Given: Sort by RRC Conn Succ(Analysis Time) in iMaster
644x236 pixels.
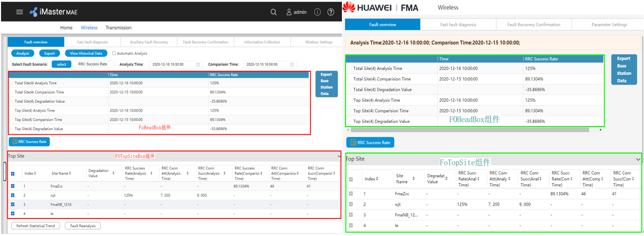Looking at the screenshot, I should [x=224, y=174].
